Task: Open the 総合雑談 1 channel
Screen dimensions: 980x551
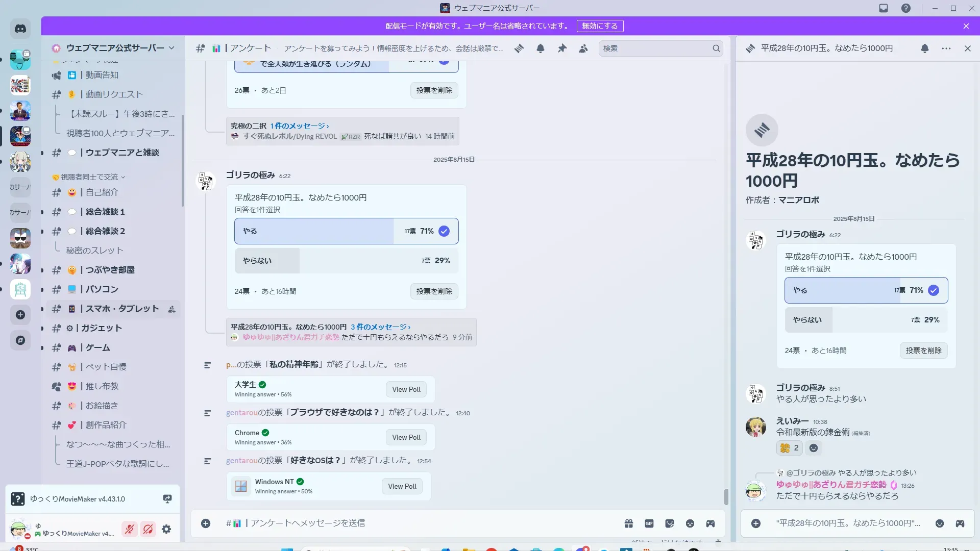Action: pyautogui.click(x=105, y=212)
